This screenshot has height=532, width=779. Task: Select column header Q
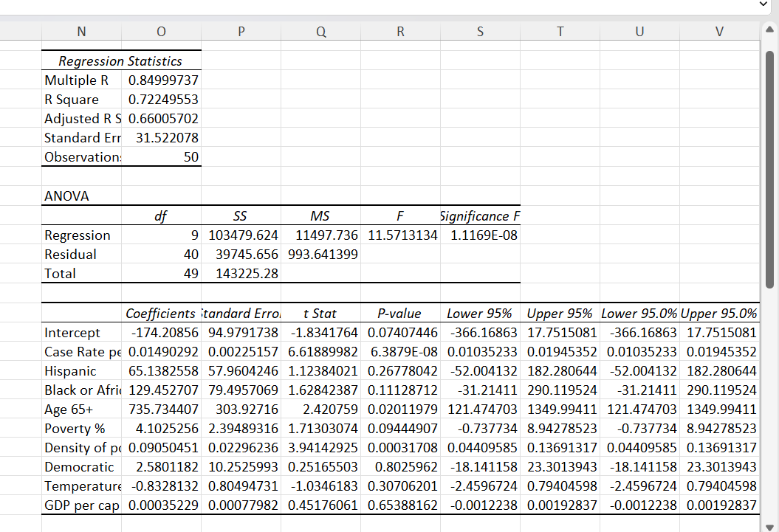[320, 32]
